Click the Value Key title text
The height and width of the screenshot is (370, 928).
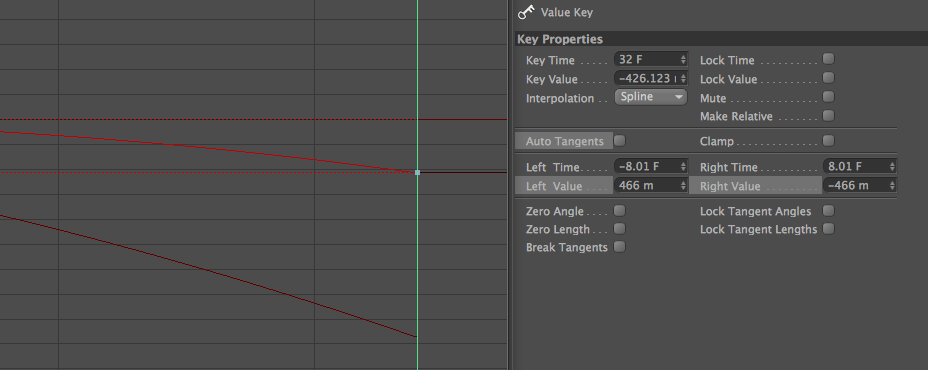click(x=566, y=12)
